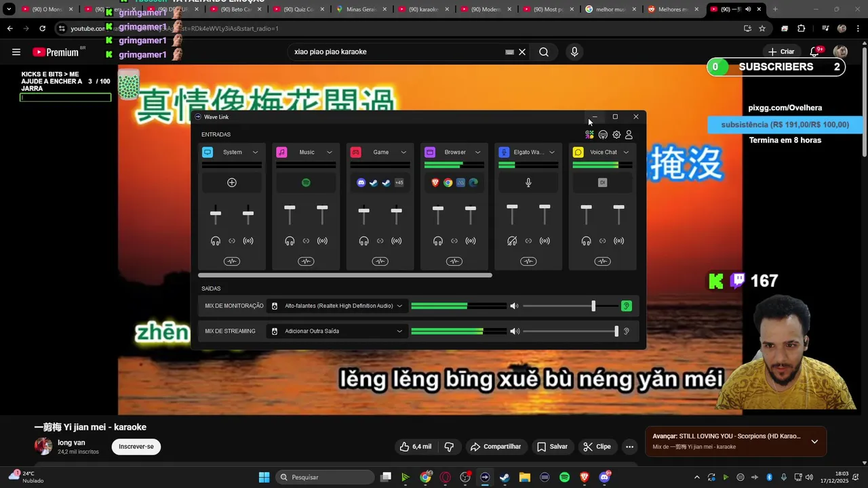The image size is (868, 488).
Task: Mute Music channel in monitor mix
Action: (x=290, y=241)
